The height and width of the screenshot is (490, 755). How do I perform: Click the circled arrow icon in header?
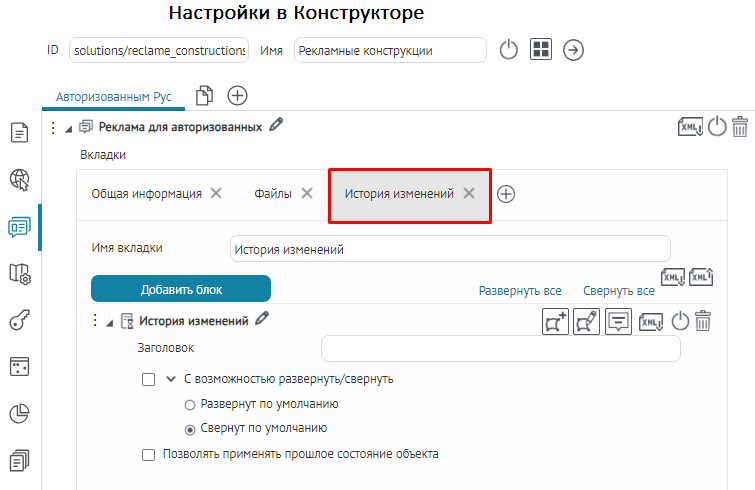(x=573, y=50)
